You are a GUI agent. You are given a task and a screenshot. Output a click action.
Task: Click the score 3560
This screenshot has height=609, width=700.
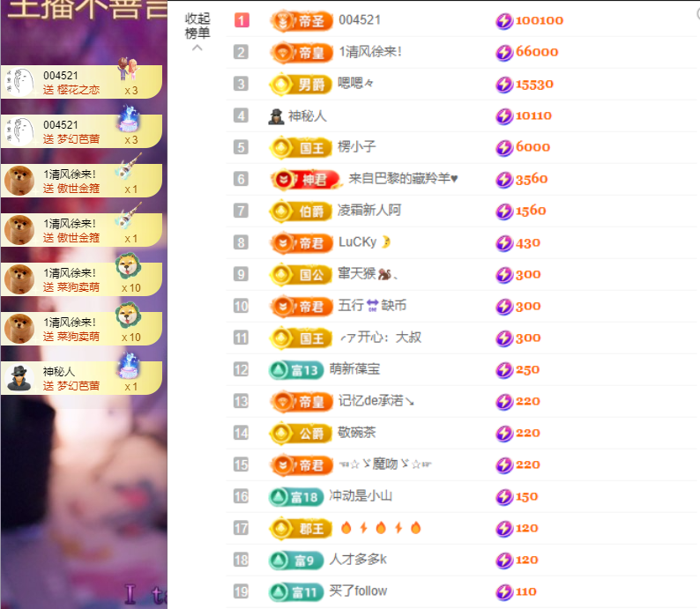coord(532,180)
